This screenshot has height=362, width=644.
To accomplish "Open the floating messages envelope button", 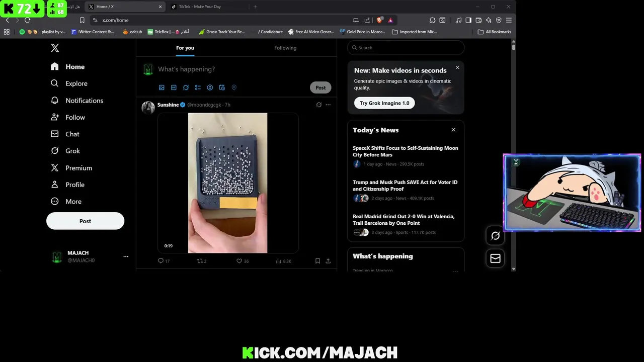I will pyautogui.click(x=495, y=258).
